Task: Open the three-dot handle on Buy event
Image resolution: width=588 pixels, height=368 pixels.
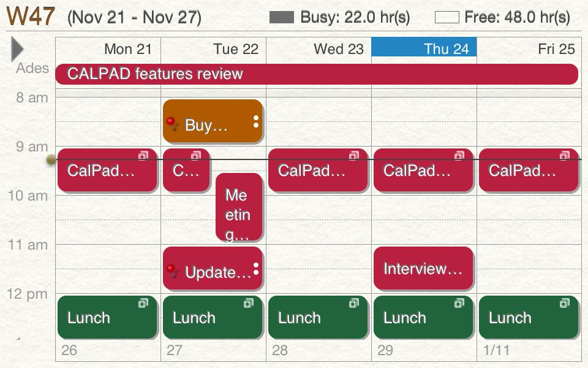Action: pyautogui.click(x=256, y=121)
